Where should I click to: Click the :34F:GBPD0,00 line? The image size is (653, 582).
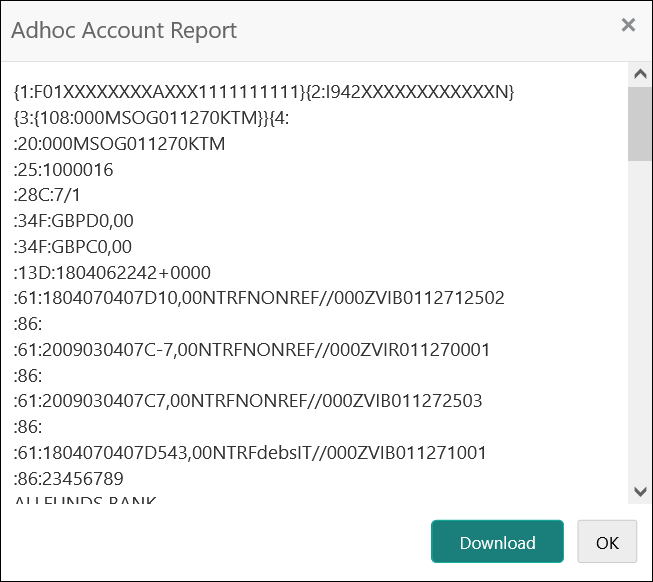point(73,221)
